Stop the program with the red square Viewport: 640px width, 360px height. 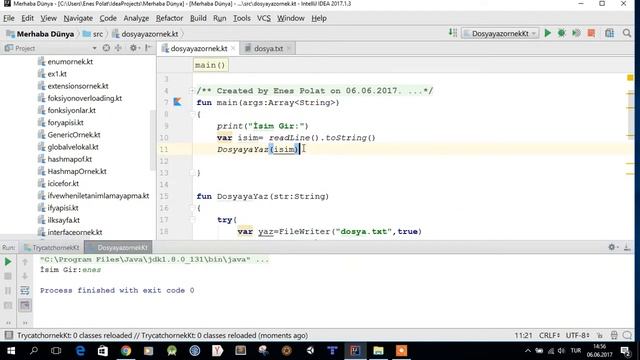click(x=591, y=33)
